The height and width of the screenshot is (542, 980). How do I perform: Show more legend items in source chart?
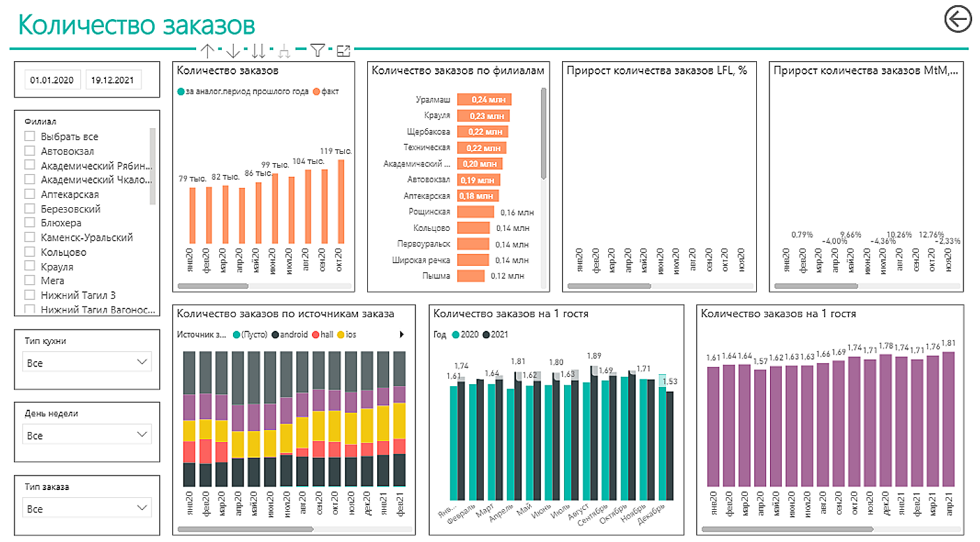pos(401,335)
